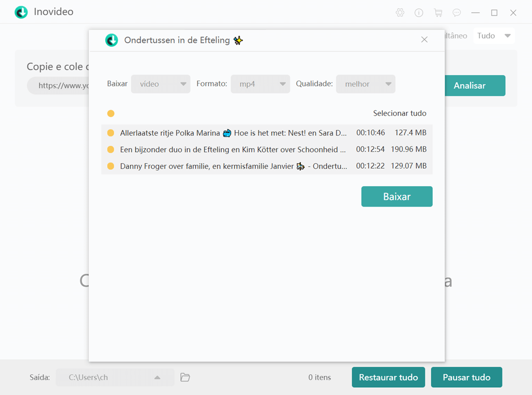Minimize the Inovideo window
This screenshot has height=395, width=532.
tap(476, 13)
